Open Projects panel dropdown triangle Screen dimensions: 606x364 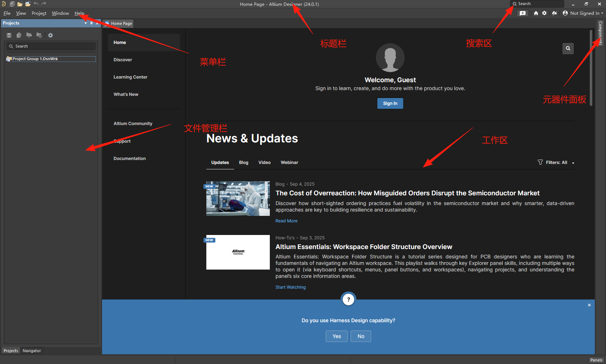[85, 23]
